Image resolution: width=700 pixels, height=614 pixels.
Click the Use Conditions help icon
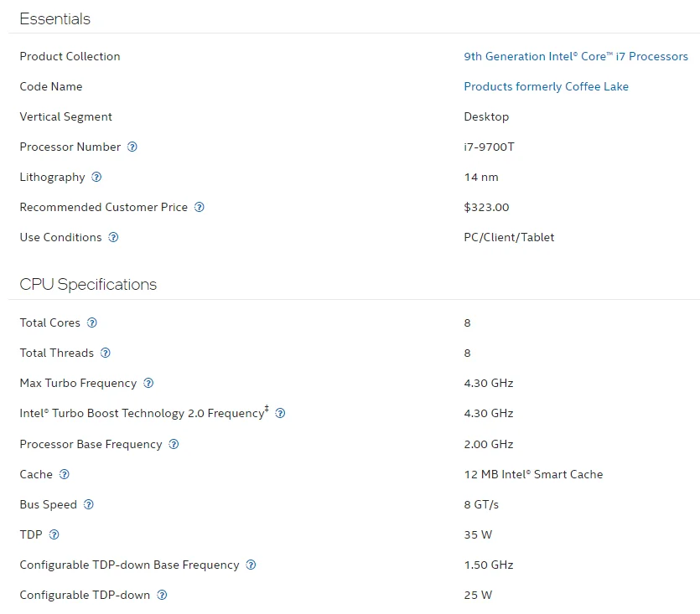[x=113, y=237]
